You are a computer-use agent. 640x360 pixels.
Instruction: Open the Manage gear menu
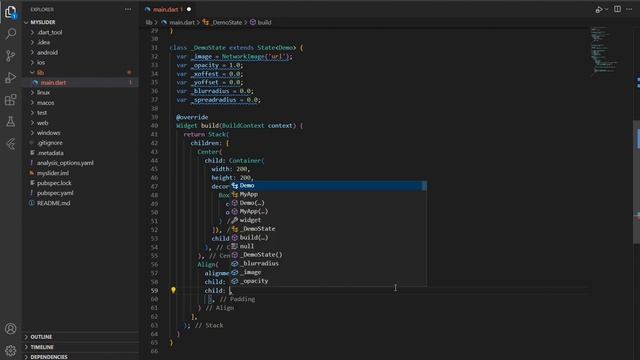11,350
